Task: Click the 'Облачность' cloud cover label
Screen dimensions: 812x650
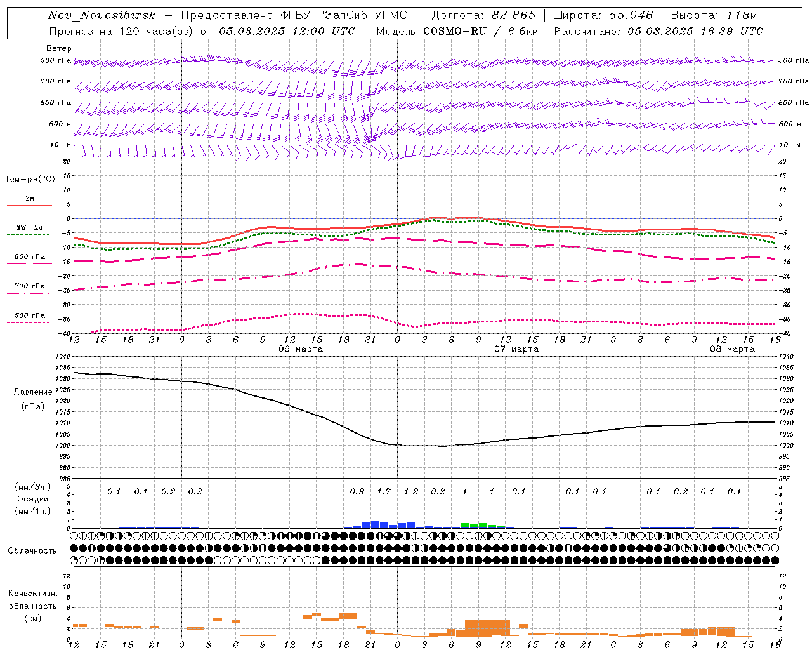Action: click(x=32, y=550)
